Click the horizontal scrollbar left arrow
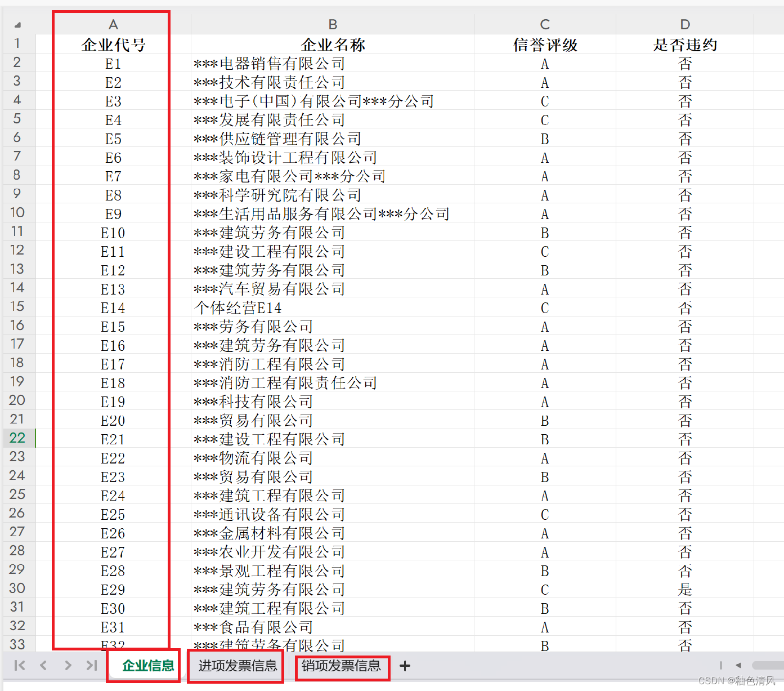 738,665
